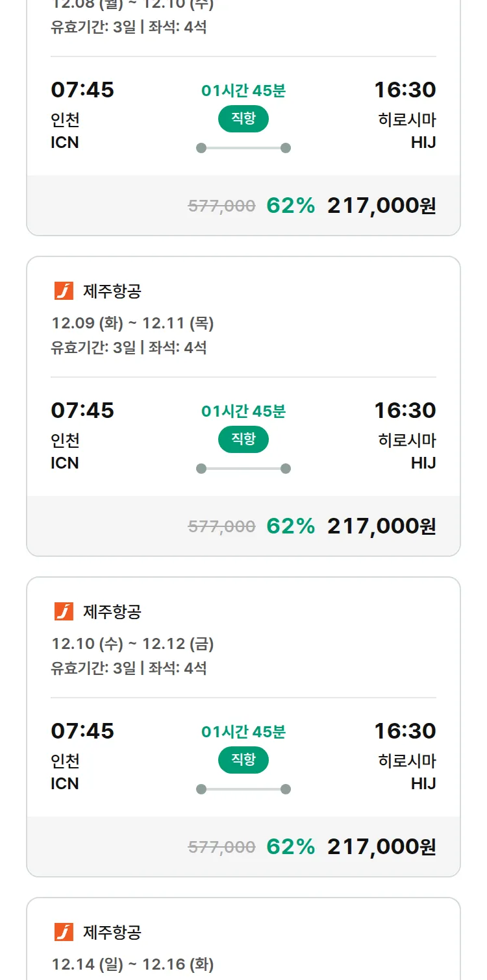Select the 217,000원 price on the 12.10 flight

381,846
